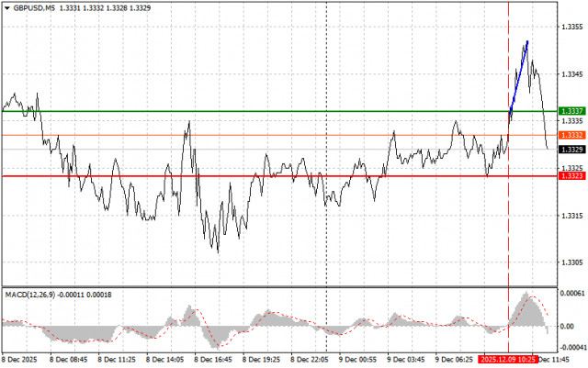The width and height of the screenshot is (588, 368).
Task: Click the 0.00061 MACD scale value
Action: coord(572,293)
